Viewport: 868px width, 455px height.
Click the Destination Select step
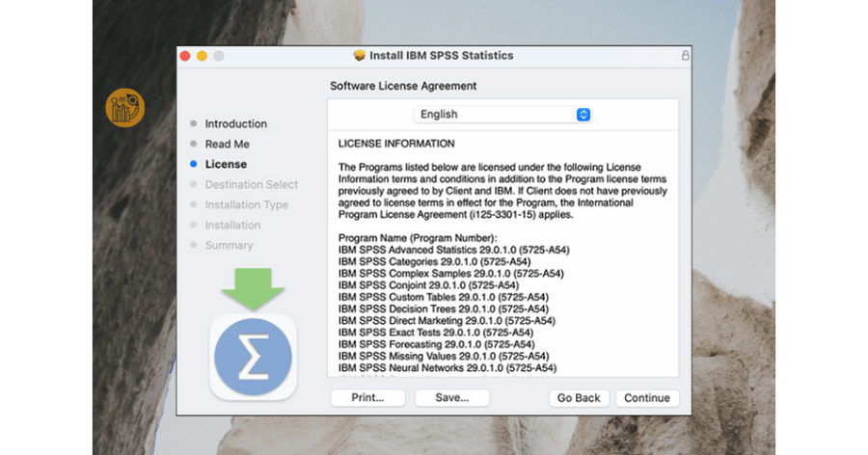click(251, 185)
